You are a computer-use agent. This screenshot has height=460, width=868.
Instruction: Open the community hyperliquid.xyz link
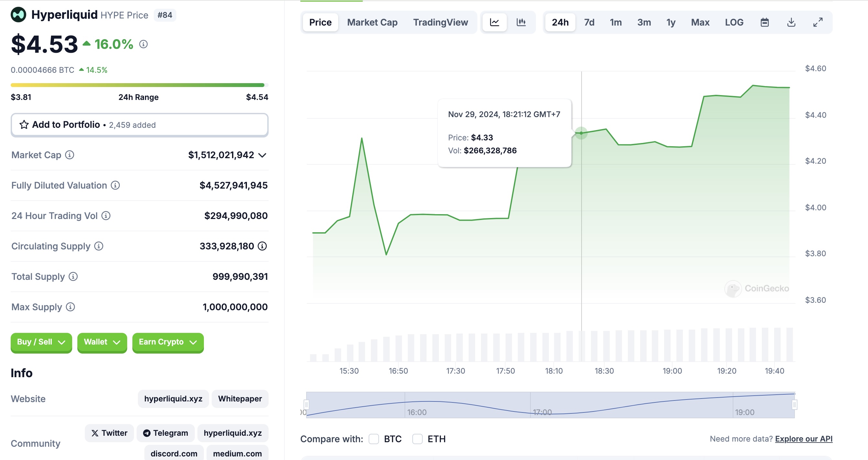(232, 433)
